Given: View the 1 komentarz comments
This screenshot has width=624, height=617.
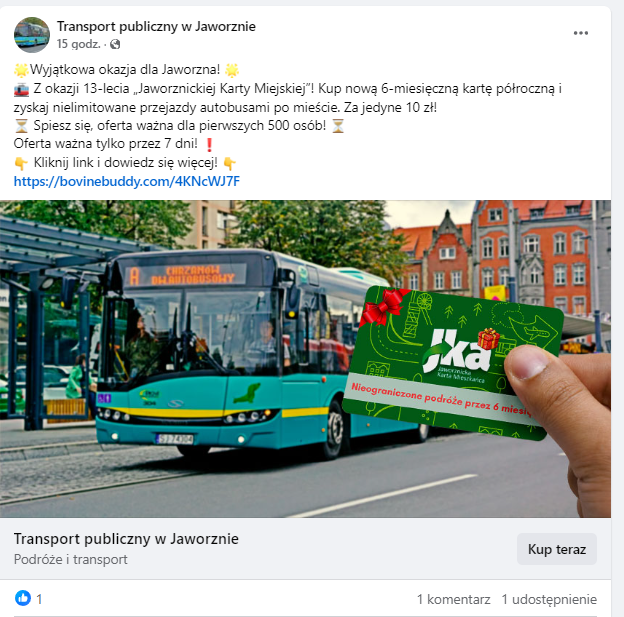Looking at the screenshot, I should pyautogui.click(x=453, y=599).
